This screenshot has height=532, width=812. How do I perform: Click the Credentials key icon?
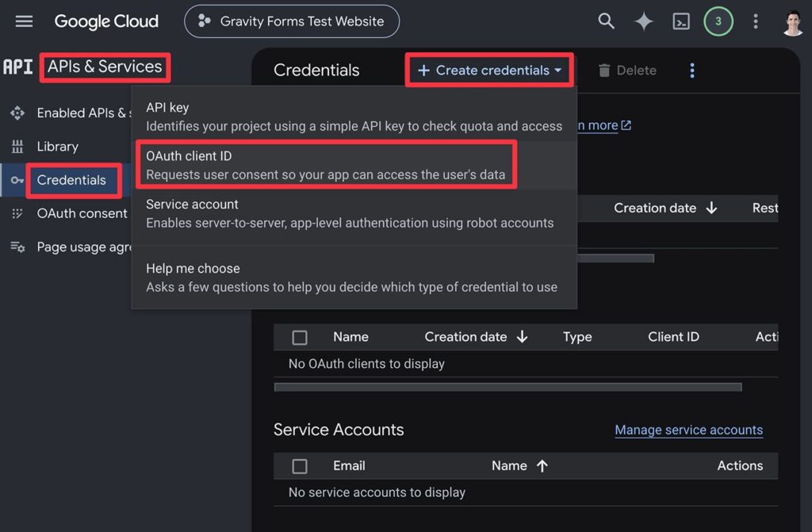(x=17, y=180)
